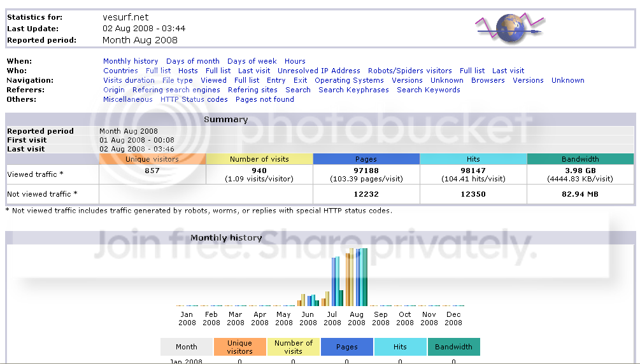Select unique visitors value '857'
Screen dimensions: 640x364
[x=152, y=171]
